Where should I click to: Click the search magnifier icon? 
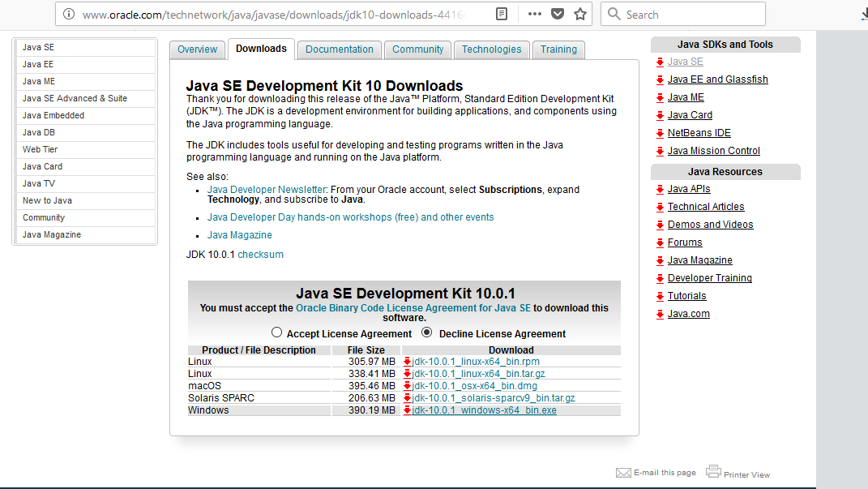coord(614,14)
